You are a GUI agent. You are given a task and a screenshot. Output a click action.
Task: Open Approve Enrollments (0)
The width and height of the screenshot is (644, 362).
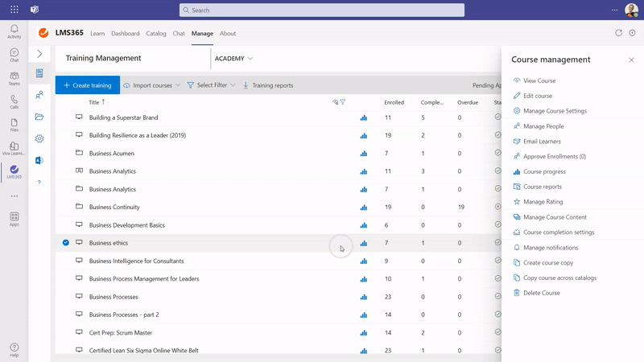550,156
